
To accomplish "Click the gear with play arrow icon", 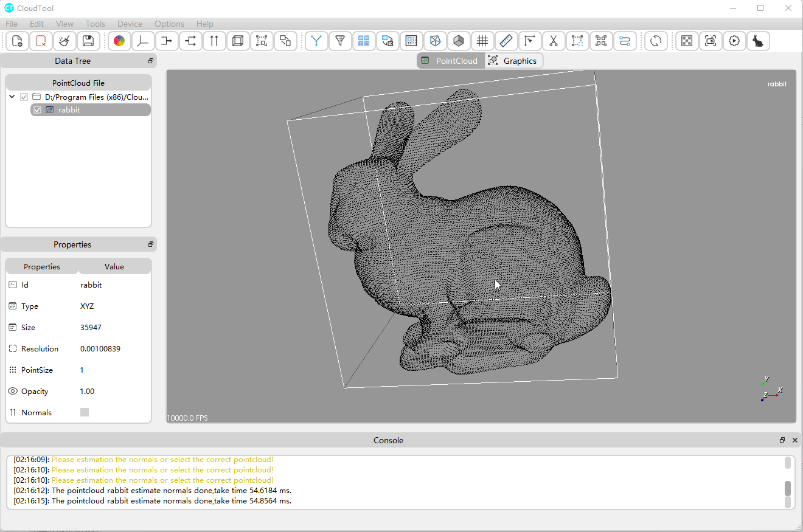I will pos(734,41).
